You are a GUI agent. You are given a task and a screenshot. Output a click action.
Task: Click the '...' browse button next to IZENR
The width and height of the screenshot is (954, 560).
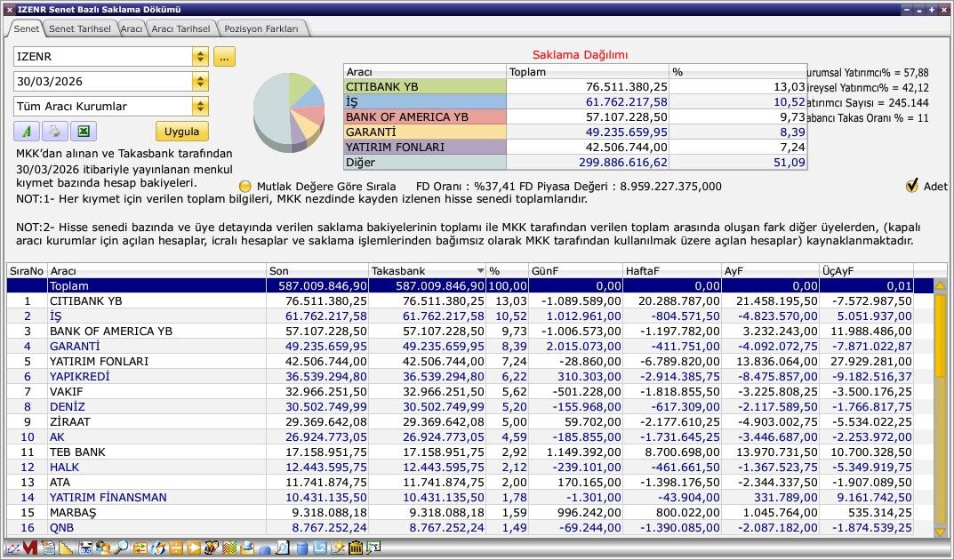(x=223, y=57)
